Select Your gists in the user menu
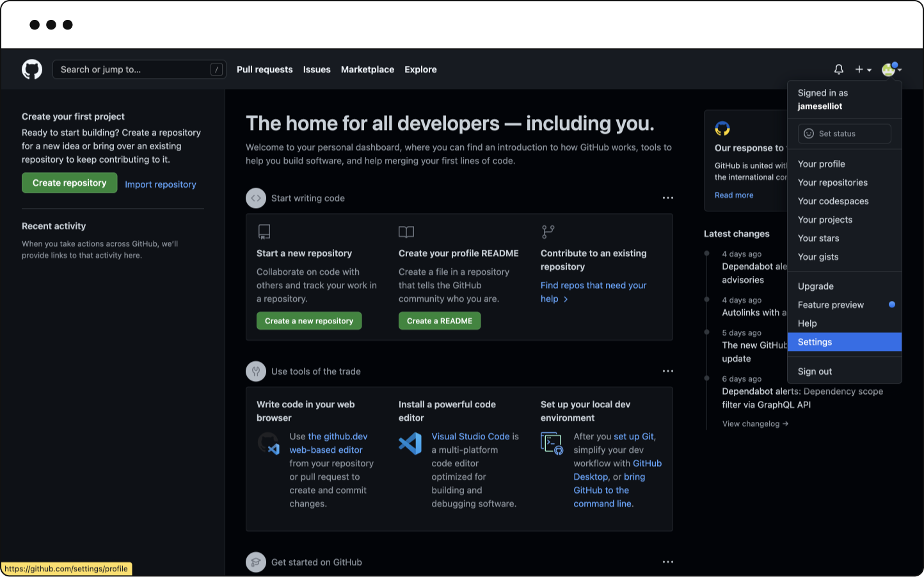Viewport: 924px width, 577px height. coord(845,257)
